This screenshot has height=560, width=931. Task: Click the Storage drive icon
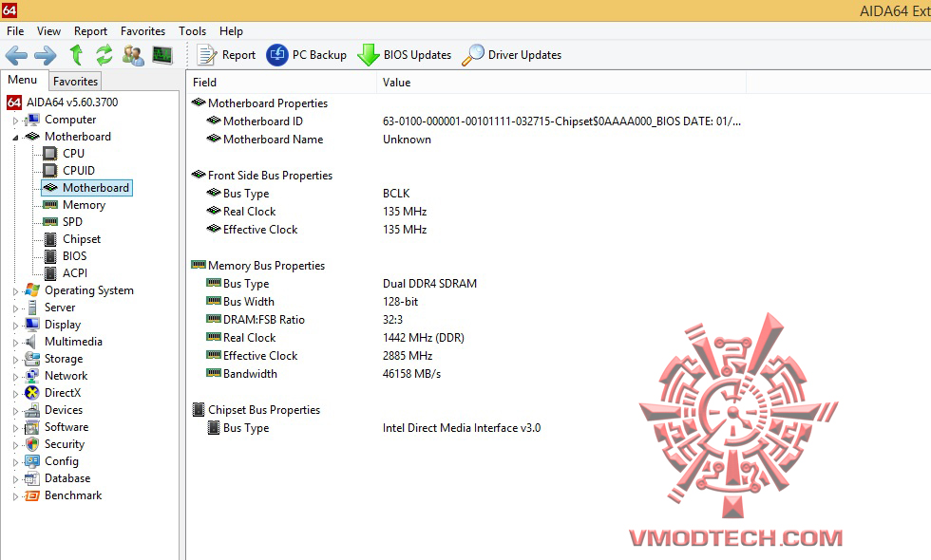(32, 359)
